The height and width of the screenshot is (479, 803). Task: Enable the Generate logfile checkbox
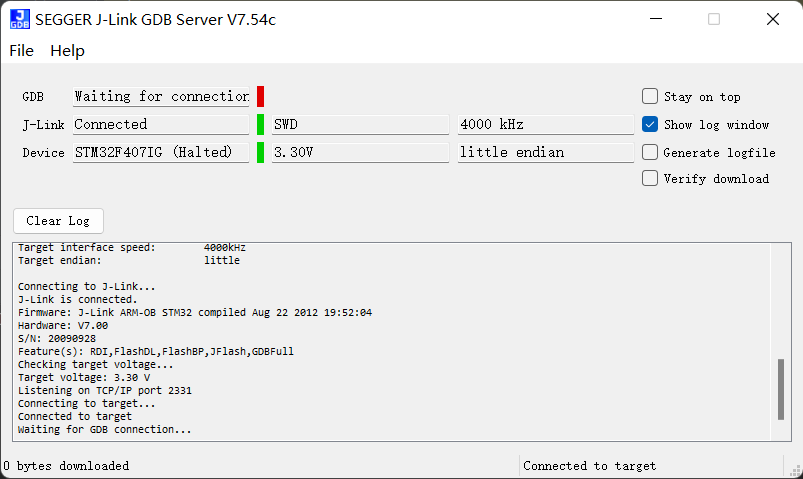(650, 153)
